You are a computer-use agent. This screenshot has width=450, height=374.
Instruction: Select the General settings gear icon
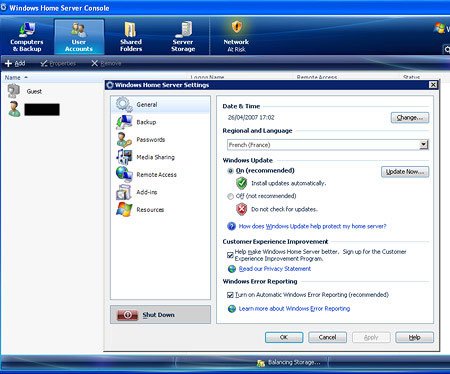click(x=124, y=104)
